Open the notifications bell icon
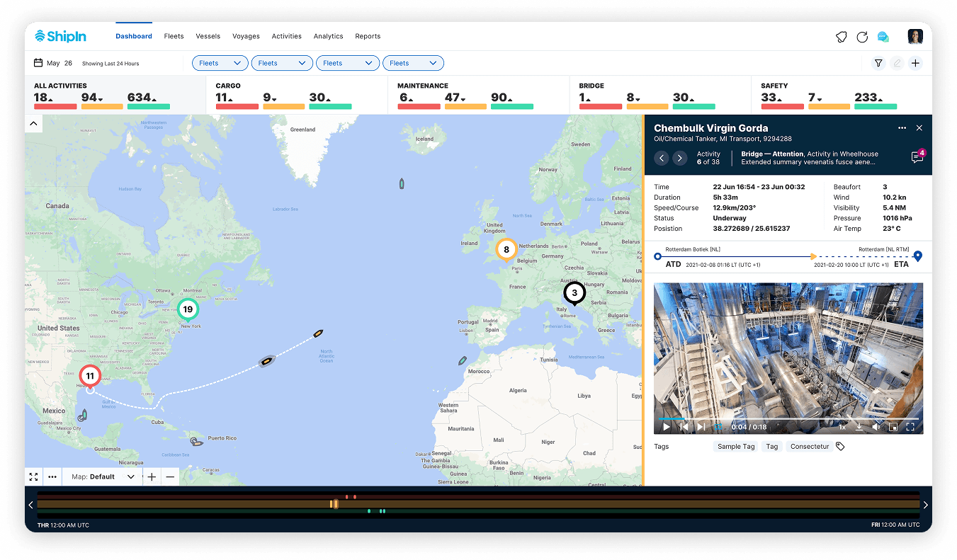 [840, 35]
